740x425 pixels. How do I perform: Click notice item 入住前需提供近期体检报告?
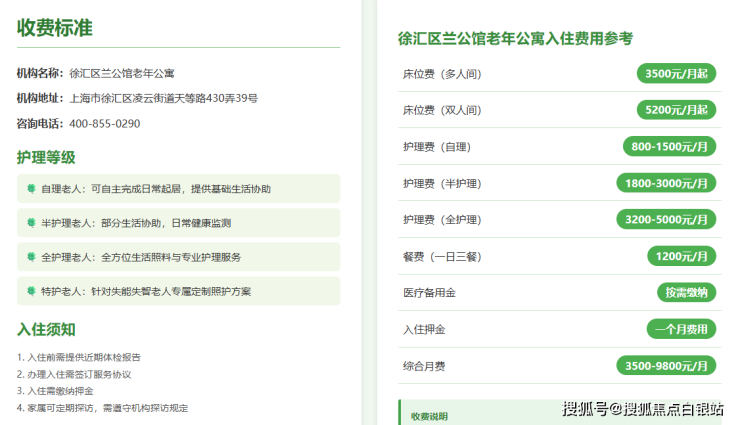79,357
